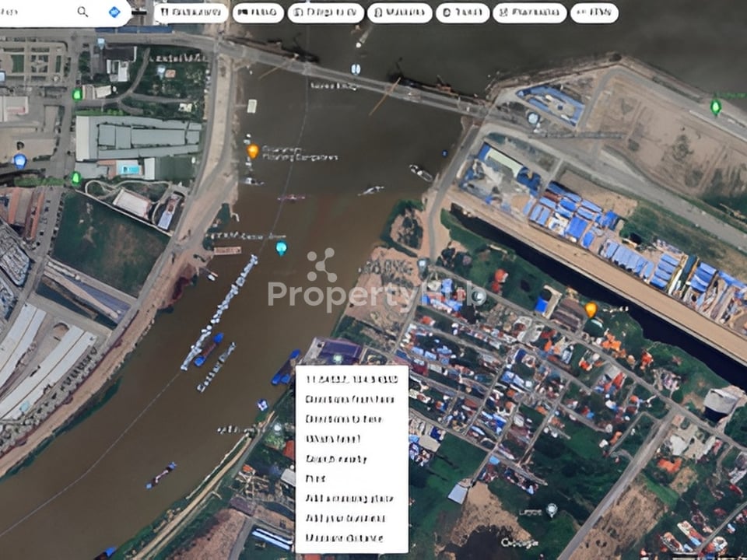Click upper green pin beside the warehouse
Screen dimensions: 747x560
pyautogui.click(x=77, y=94)
